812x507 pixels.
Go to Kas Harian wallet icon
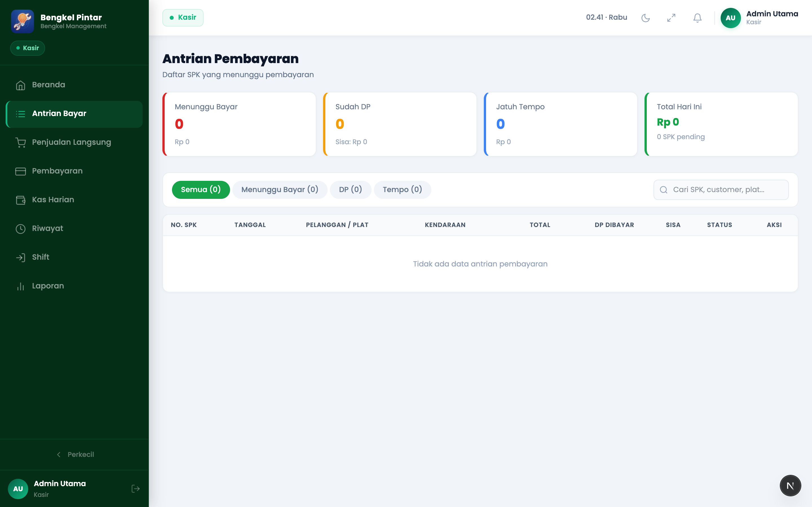21,200
